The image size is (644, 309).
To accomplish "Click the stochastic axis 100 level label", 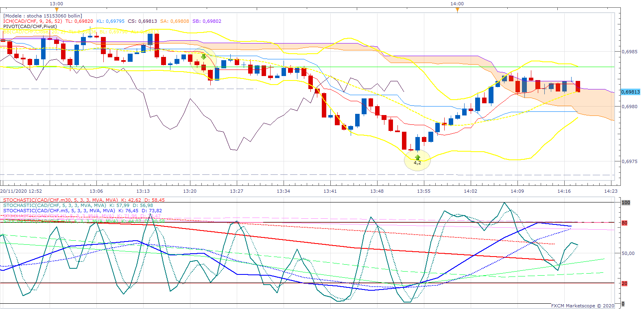I will (626, 202).
